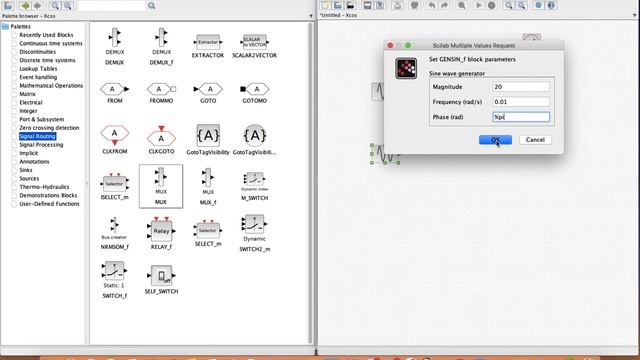
Task: Click the Fit diagram to view icon
Action: [x=462, y=5]
